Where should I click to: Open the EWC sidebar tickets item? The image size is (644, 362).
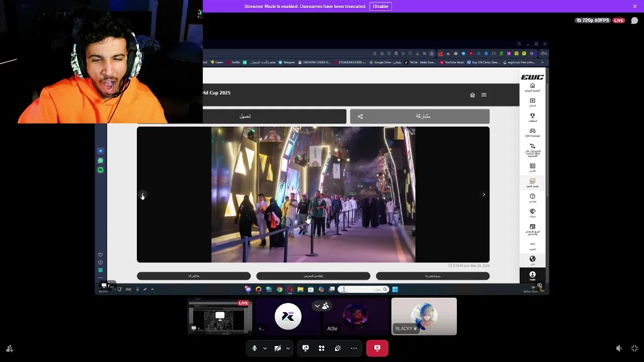click(x=532, y=103)
